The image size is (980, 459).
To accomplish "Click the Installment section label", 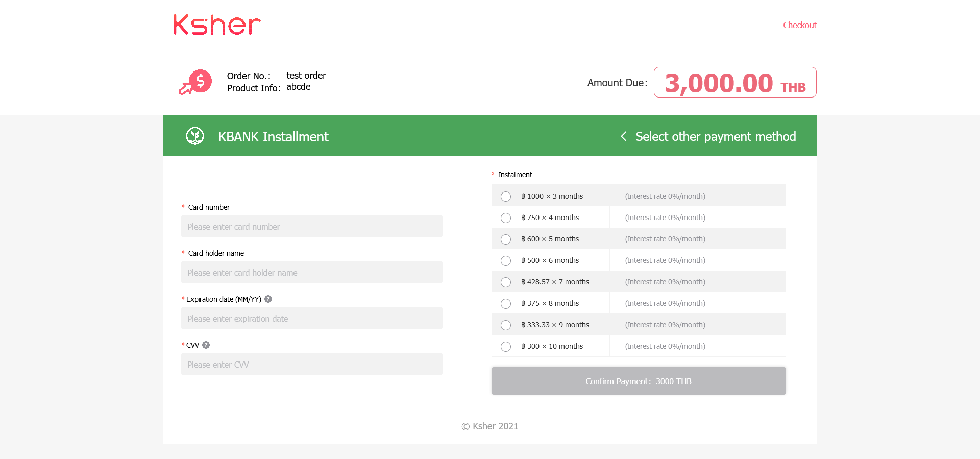I will (515, 175).
